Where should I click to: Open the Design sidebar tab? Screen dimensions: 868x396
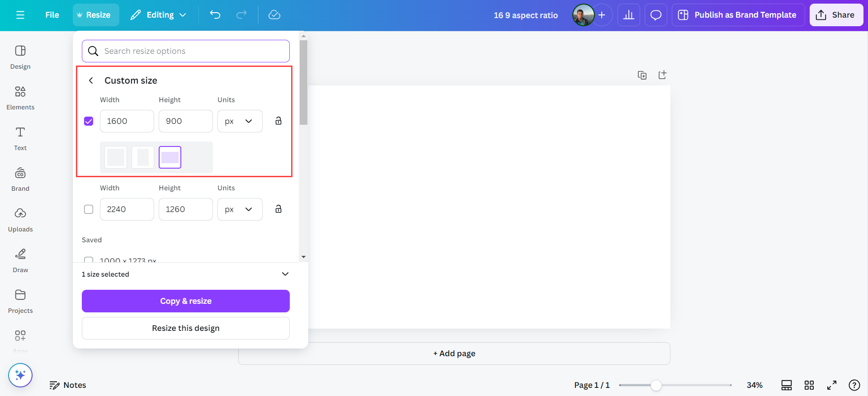[20, 57]
